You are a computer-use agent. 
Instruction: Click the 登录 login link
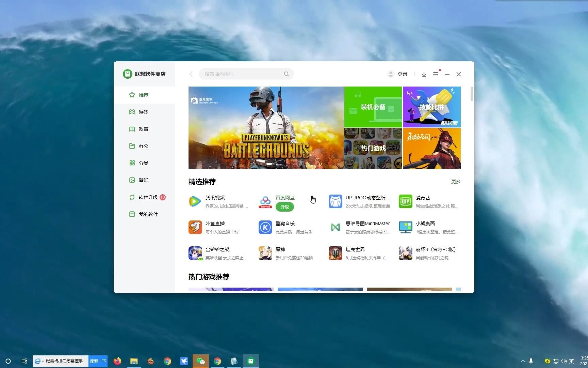[x=403, y=74]
